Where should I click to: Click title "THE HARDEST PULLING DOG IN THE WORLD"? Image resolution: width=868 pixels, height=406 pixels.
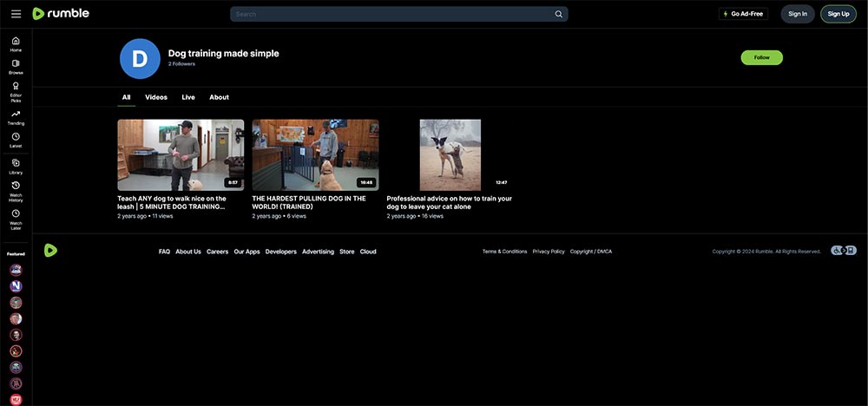(x=309, y=202)
